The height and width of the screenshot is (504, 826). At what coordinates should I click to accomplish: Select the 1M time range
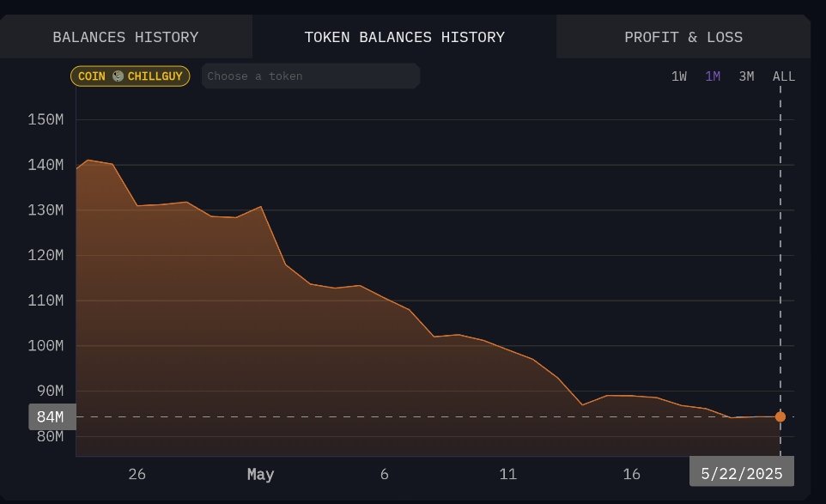(712, 76)
